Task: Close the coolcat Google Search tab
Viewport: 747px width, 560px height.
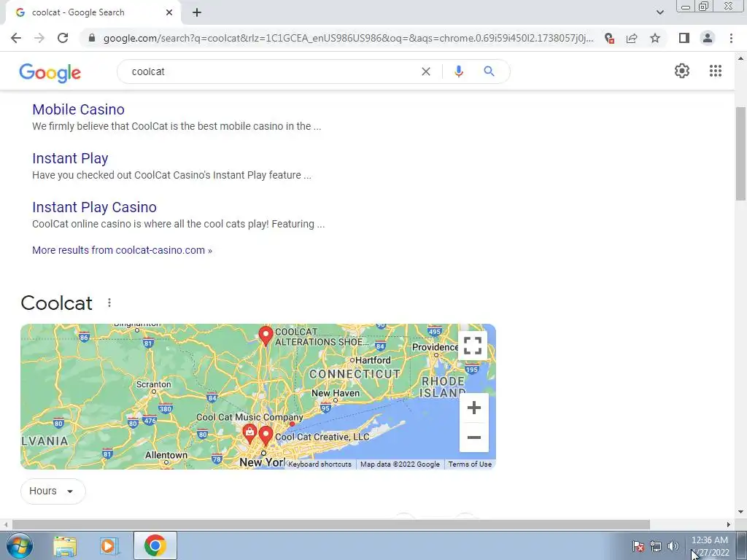Action: 169,13
